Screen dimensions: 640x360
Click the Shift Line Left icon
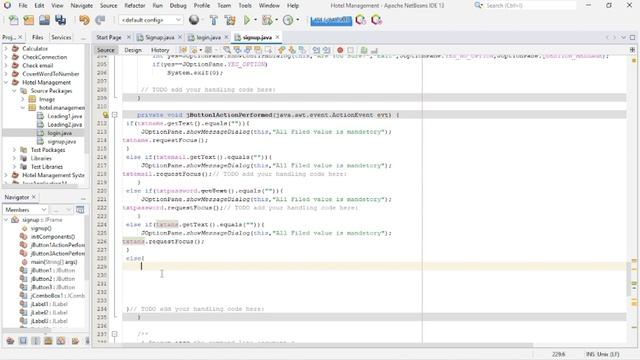tap(316, 50)
